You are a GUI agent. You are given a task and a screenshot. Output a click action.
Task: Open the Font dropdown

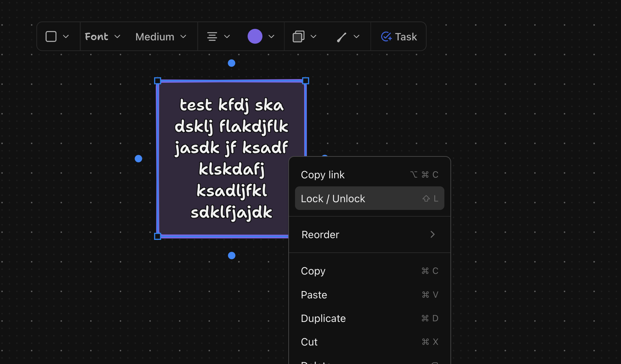coord(102,36)
